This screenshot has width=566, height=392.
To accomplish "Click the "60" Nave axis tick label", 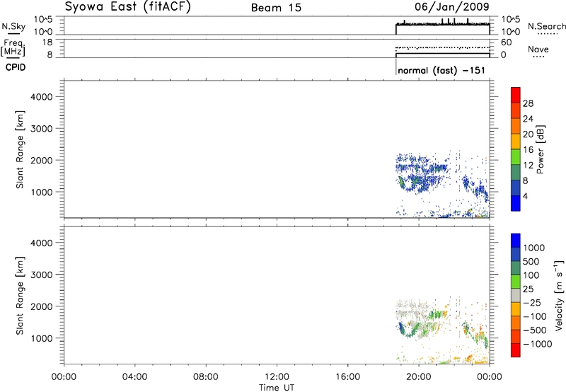I will point(506,42).
